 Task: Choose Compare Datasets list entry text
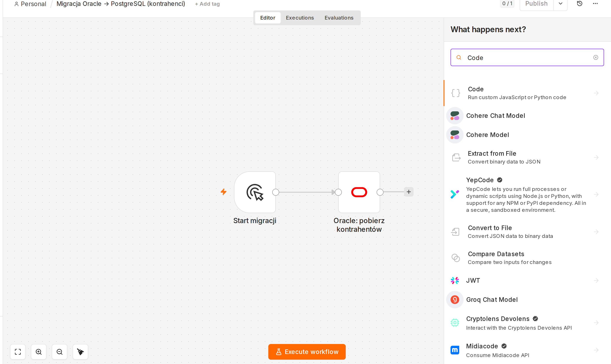tap(496, 254)
